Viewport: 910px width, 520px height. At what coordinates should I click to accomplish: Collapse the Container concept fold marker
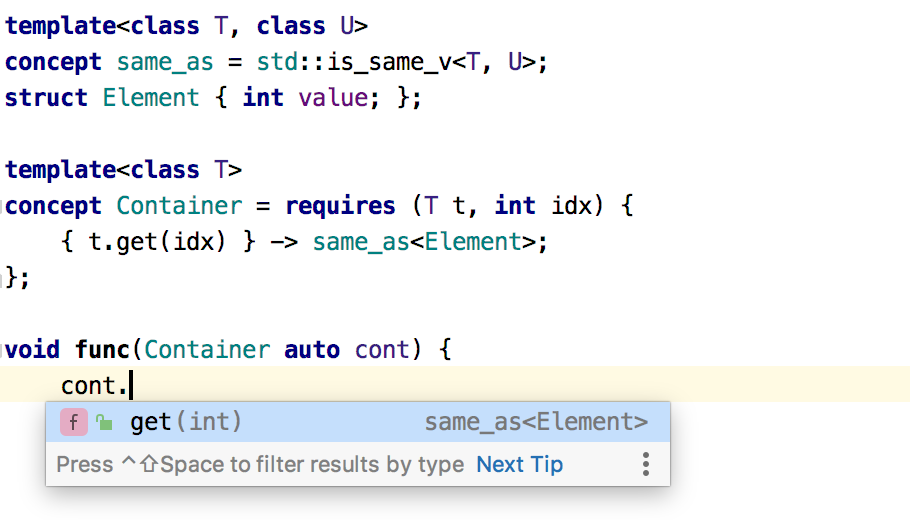[x=4, y=206]
